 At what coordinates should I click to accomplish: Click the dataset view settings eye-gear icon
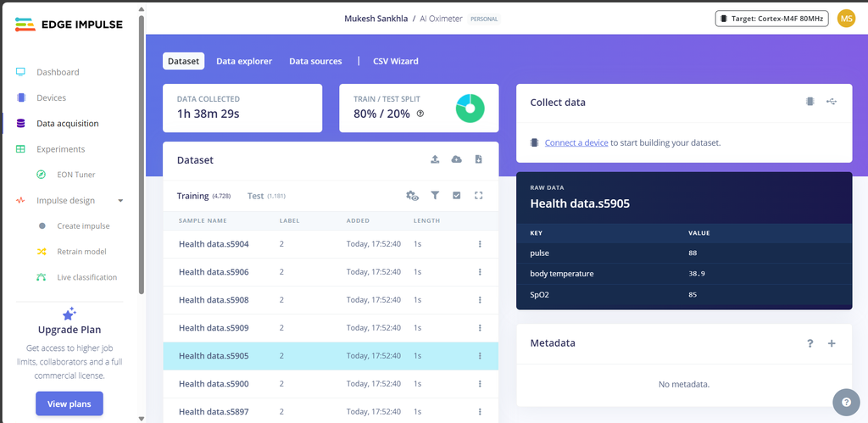point(413,196)
